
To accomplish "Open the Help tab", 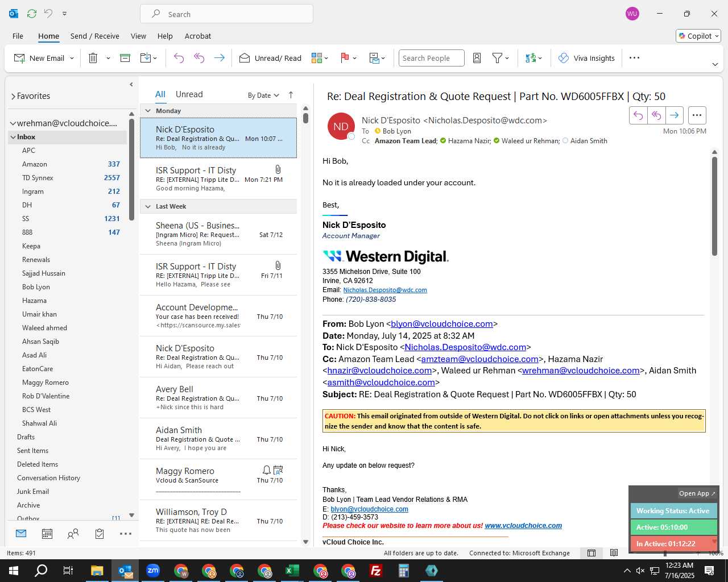I will pos(165,36).
